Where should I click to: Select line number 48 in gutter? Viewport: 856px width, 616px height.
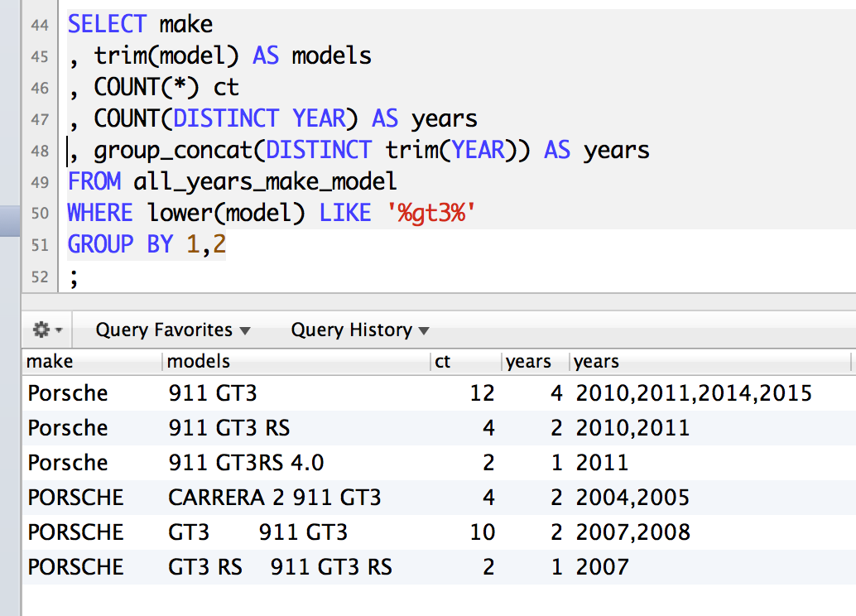click(x=39, y=151)
